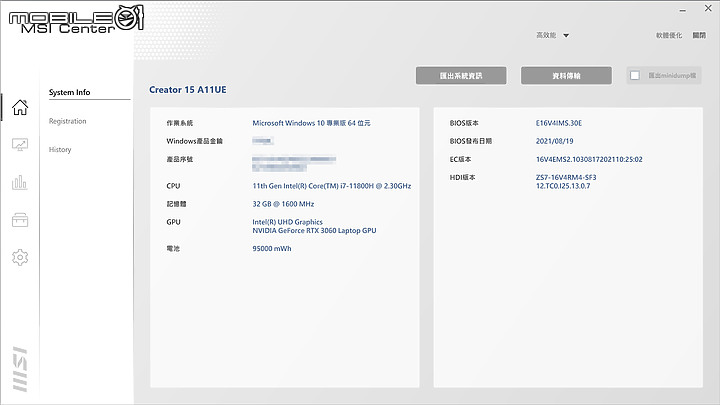This screenshot has height=405, width=720.
Task: Click the 匯出系統資訊 export button
Action: click(461, 76)
